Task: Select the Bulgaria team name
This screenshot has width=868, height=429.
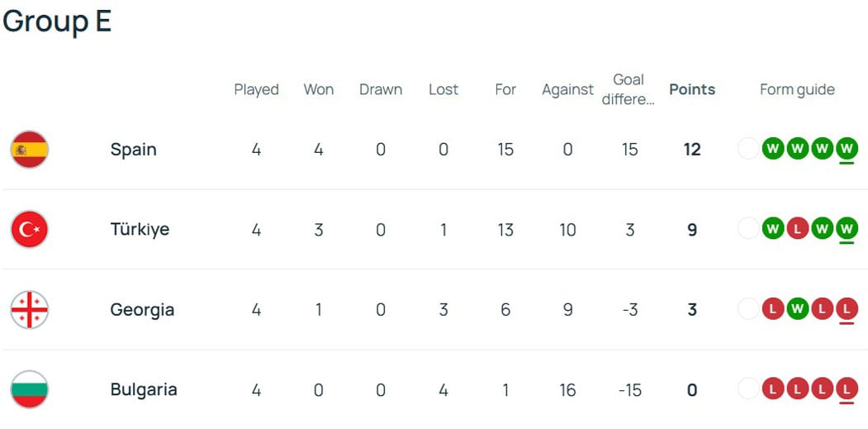Action: [144, 390]
